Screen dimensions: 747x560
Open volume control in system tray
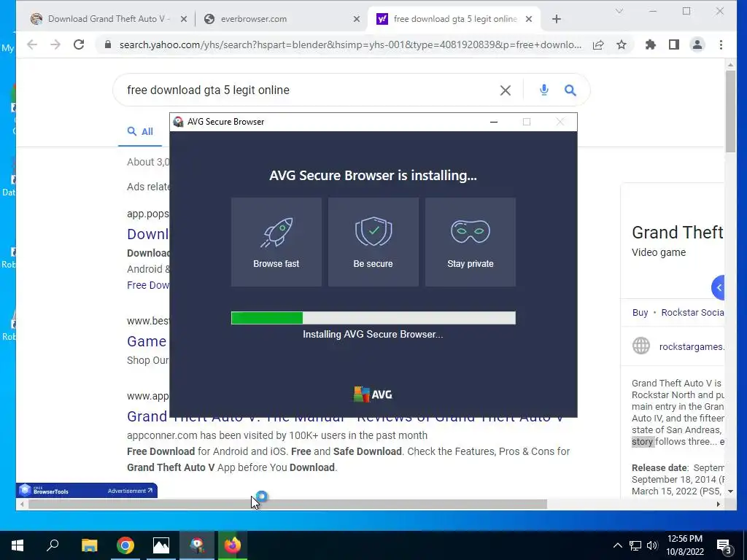coord(652,545)
